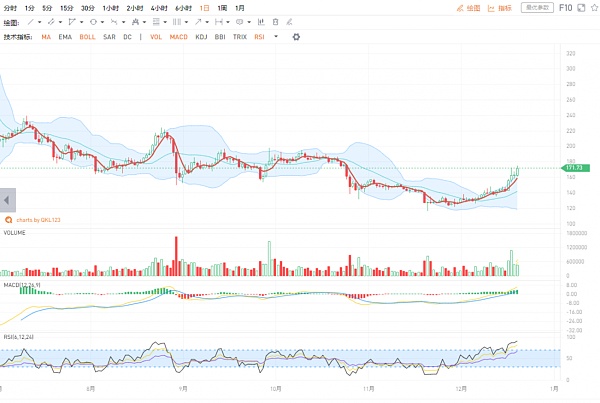Screen dimensions: 600x403
Task: Click the fullscreen expand icon
Action: click(583, 7)
